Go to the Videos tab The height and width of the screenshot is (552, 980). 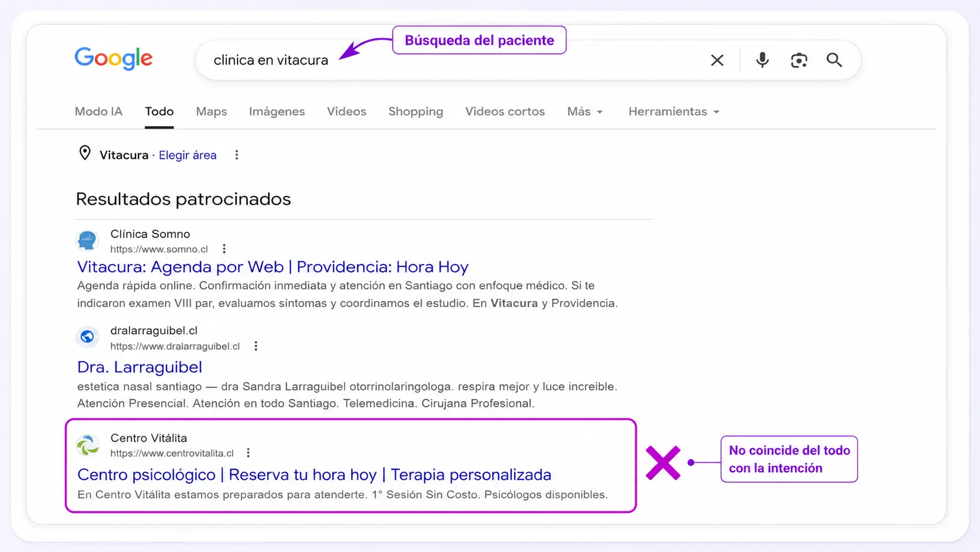346,111
